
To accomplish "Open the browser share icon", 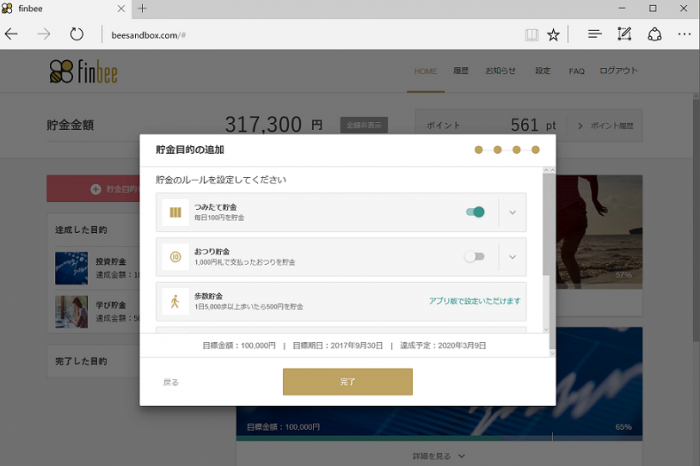I will pyautogui.click(x=654, y=34).
